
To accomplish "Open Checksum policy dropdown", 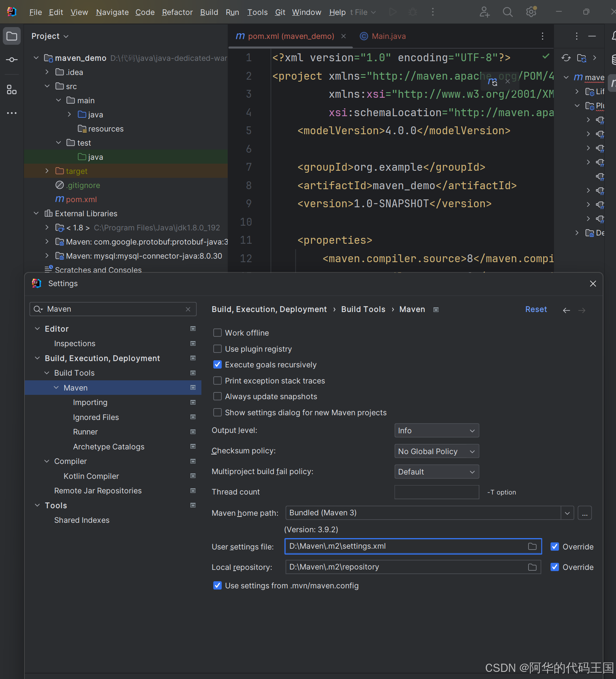I will [437, 451].
